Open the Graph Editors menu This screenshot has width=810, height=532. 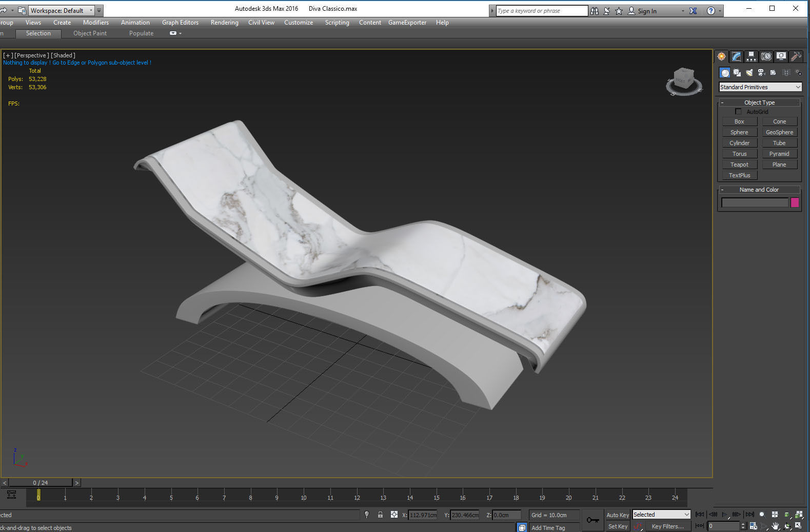click(180, 23)
